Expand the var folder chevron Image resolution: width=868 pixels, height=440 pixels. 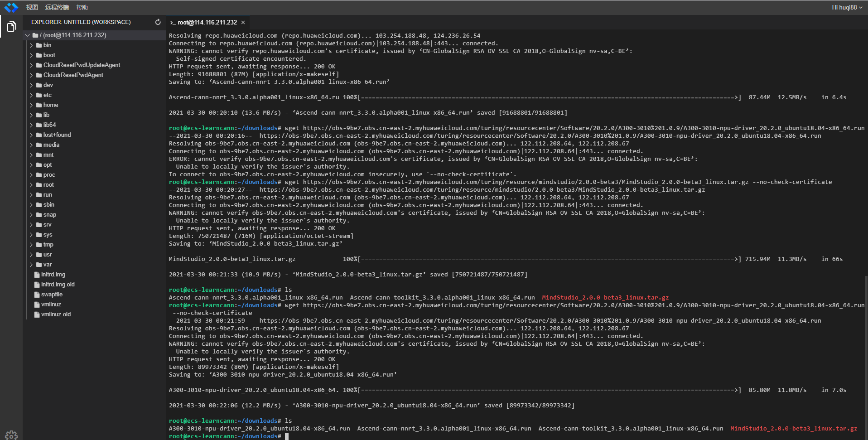31,265
